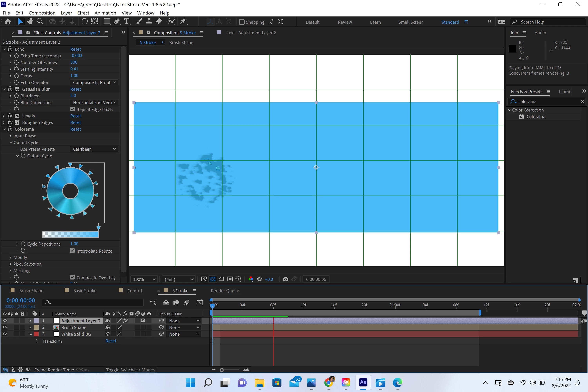Click Toggle Switches / Modes button
Screen dimensions: 588x392
click(130, 370)
